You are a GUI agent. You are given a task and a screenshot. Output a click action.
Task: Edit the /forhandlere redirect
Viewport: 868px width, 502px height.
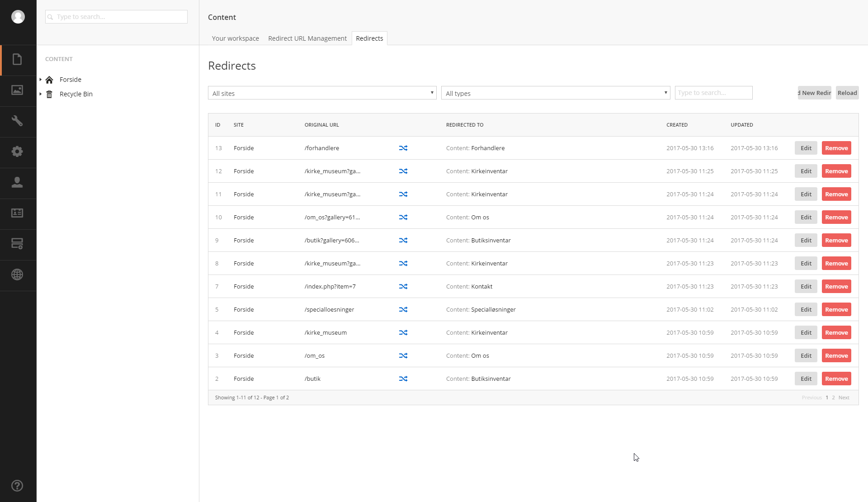[806, 148]
